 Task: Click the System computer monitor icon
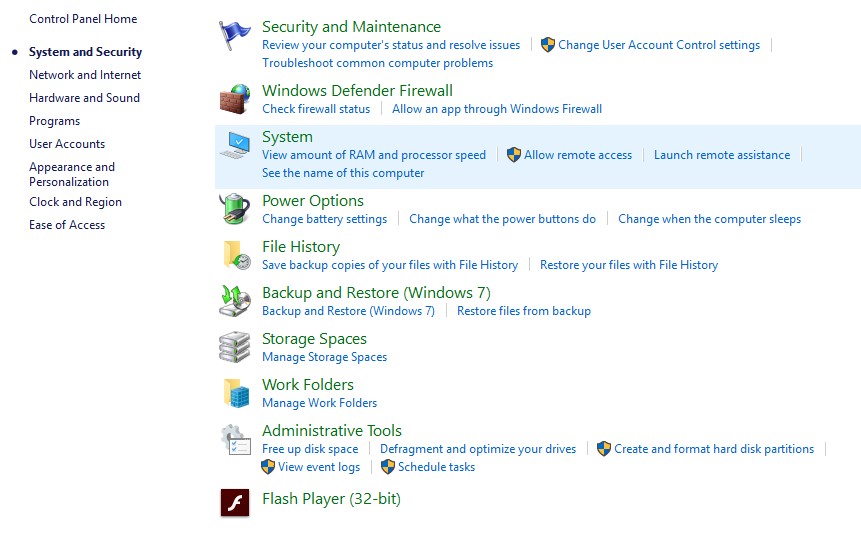coord(235,146)
